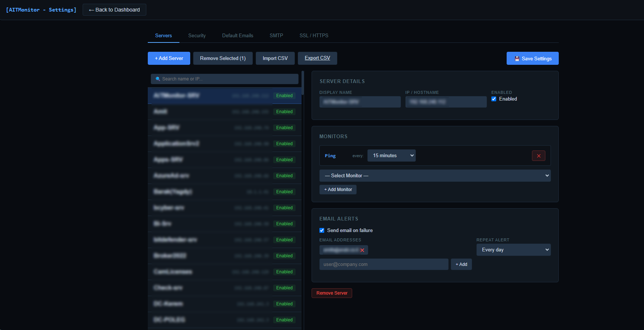Click the + Add Monitor button
Viewport: 644px width, 330px height.
(338, 190)
